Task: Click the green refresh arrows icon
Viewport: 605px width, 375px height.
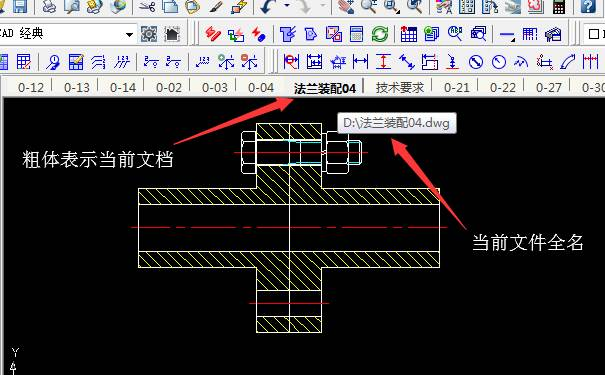Action: [380, 34]
